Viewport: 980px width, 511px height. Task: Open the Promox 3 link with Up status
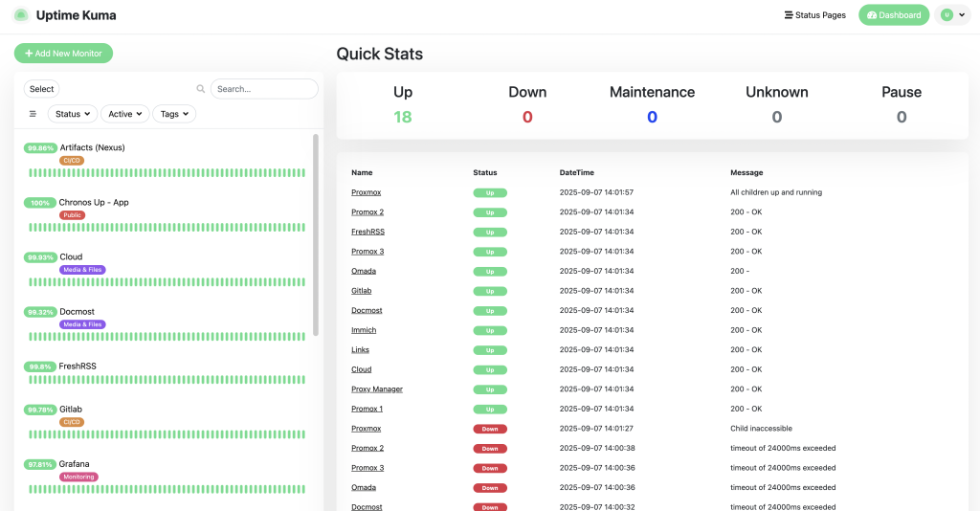[367, 251]
